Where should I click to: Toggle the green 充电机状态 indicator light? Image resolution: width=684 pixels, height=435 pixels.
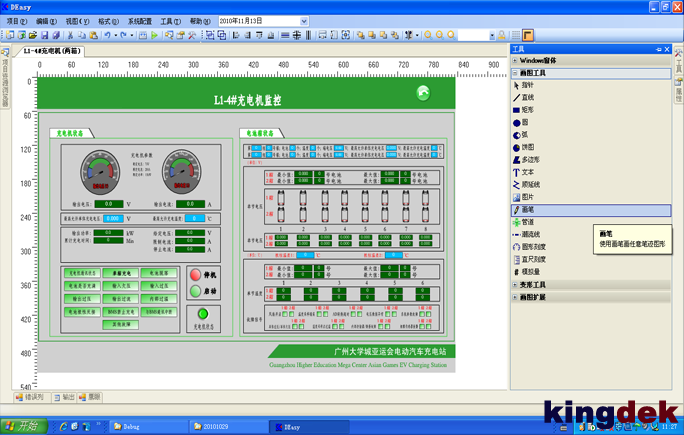(203, 315)
